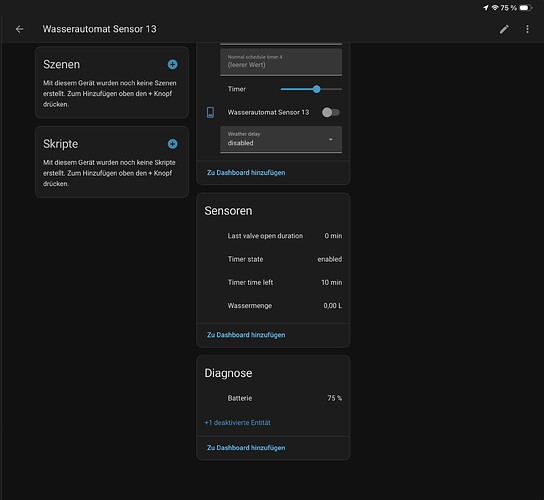Tap the Wi-Fi status icon

coord(495,8)
